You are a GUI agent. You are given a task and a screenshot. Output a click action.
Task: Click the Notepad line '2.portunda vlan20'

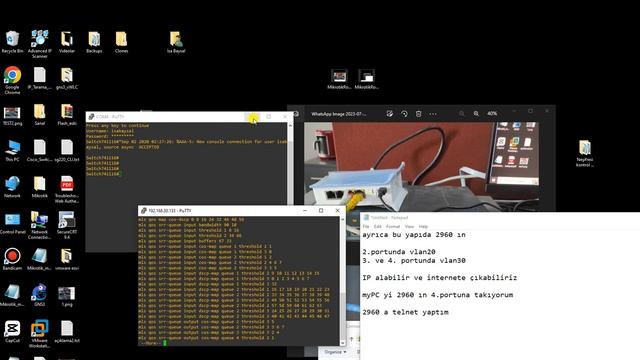coord(399,252)
